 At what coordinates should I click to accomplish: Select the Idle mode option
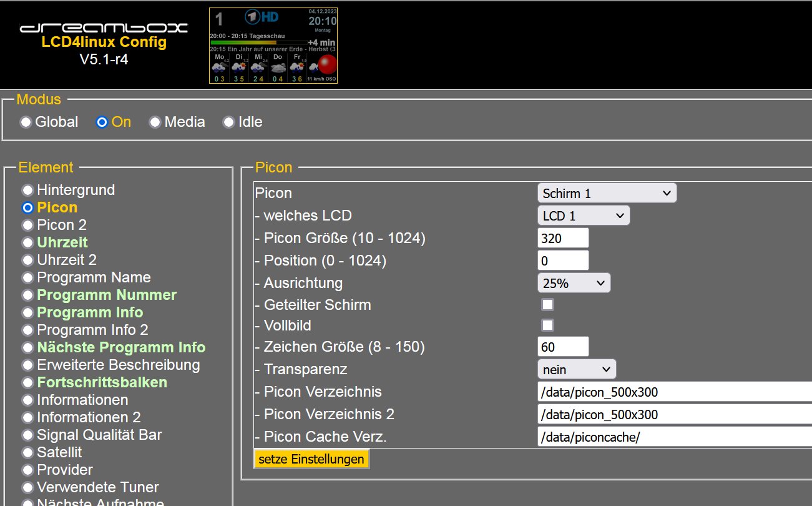coord(229,122)
